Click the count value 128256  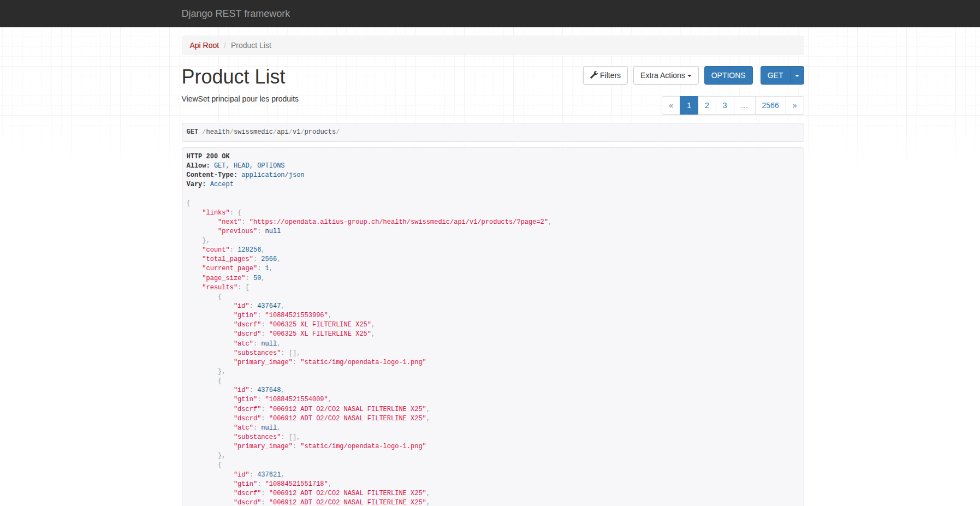pyautogui.click(x=249, y=249)
